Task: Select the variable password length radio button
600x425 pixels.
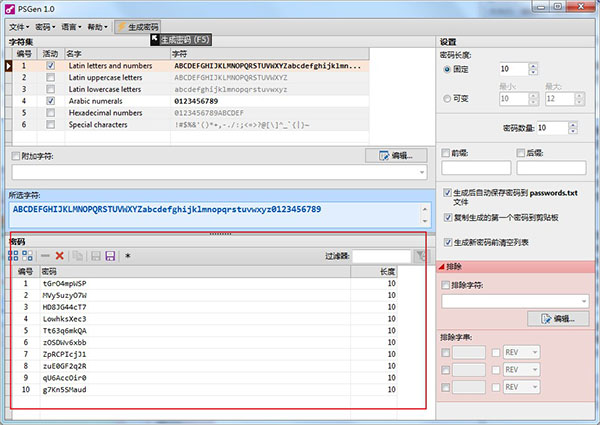Action: (x=447, y=99)
